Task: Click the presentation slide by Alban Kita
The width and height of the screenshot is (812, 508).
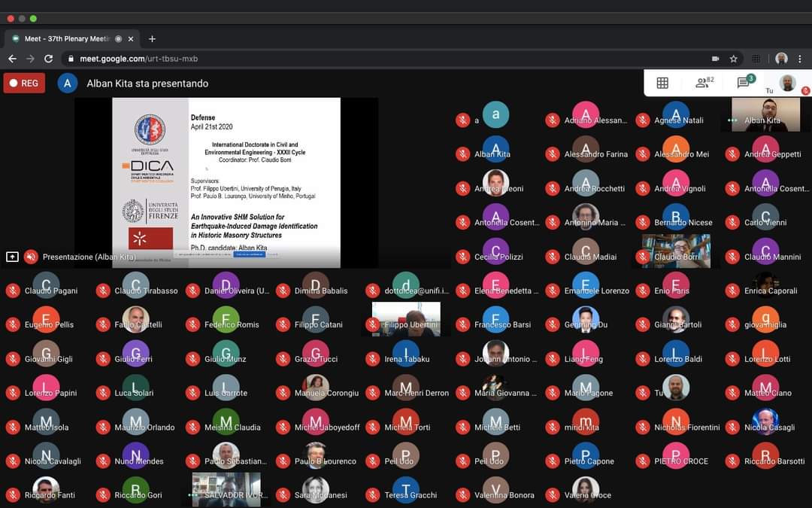Action: (226, 182)
